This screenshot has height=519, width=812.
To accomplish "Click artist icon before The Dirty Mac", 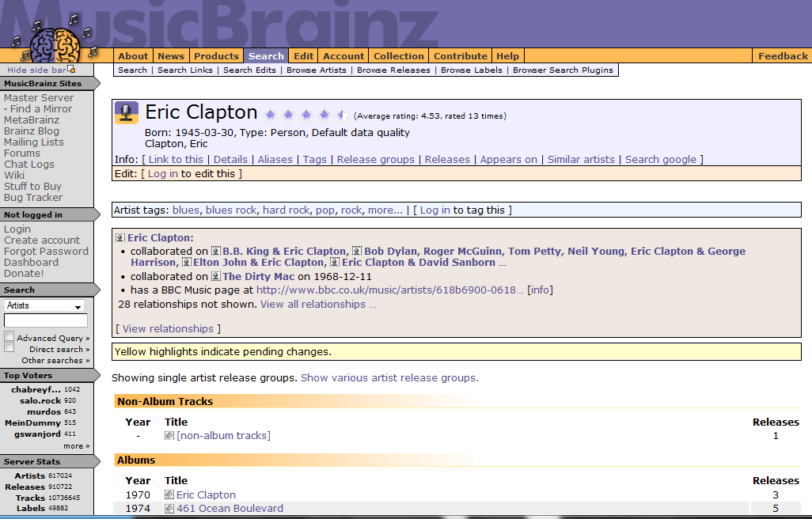I will tap(216, 276).
